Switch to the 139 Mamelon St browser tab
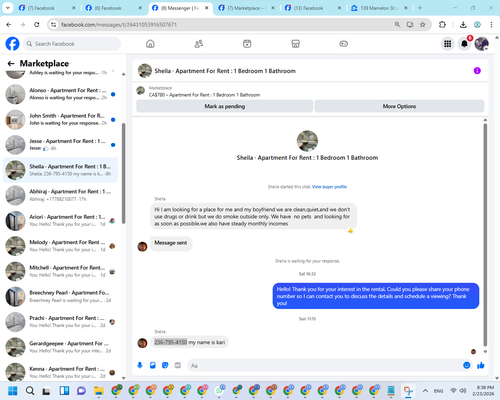500x400 pixels. pyautogui.click(x=379, y=8)
